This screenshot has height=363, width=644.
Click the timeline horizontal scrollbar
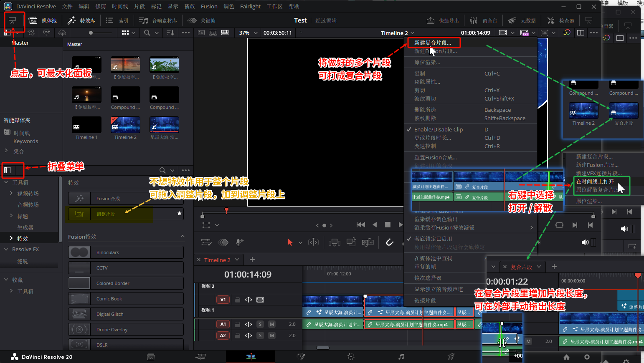click(x=323, y=348)
